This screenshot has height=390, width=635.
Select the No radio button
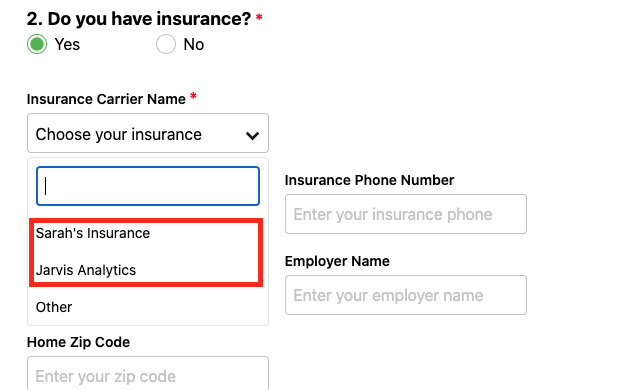[166, 44]
